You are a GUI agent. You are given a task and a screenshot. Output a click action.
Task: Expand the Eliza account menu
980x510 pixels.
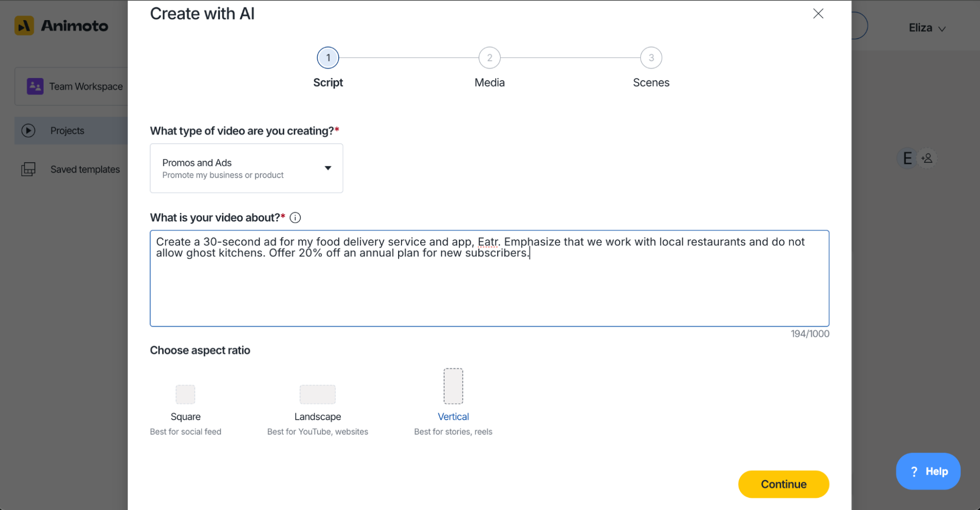[x=926, y=27]
